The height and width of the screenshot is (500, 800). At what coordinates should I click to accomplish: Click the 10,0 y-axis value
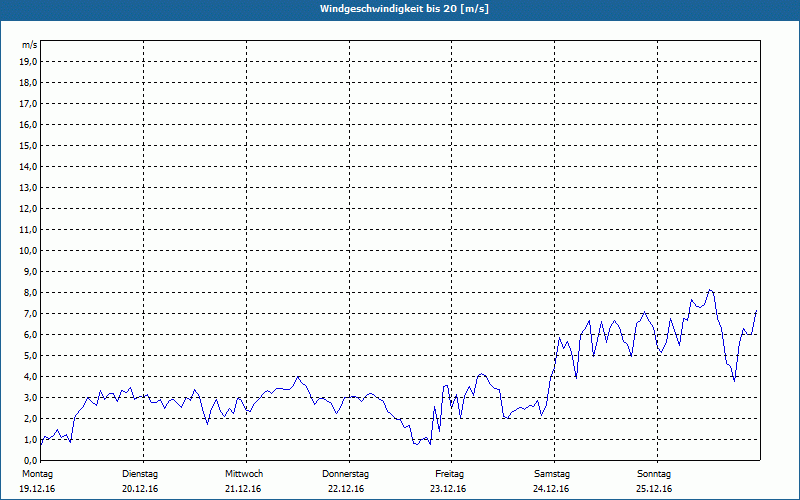pyautogui.click(x=28, y=251)
